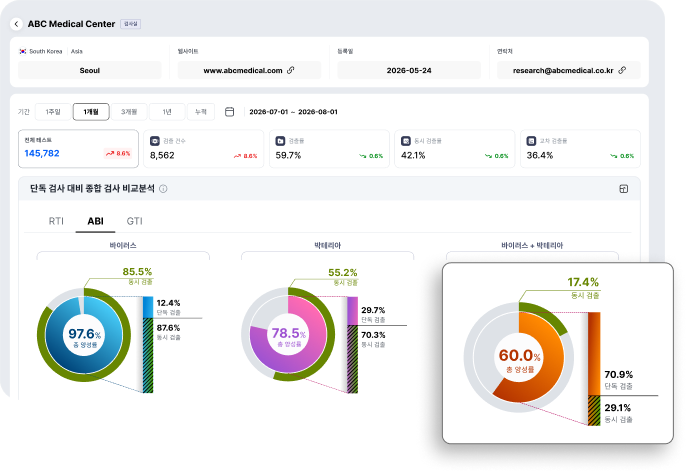Click the date range 2026-07-01 ~ 2026-08-01 field
Viewport: 688px width, 473px height.
294,112
